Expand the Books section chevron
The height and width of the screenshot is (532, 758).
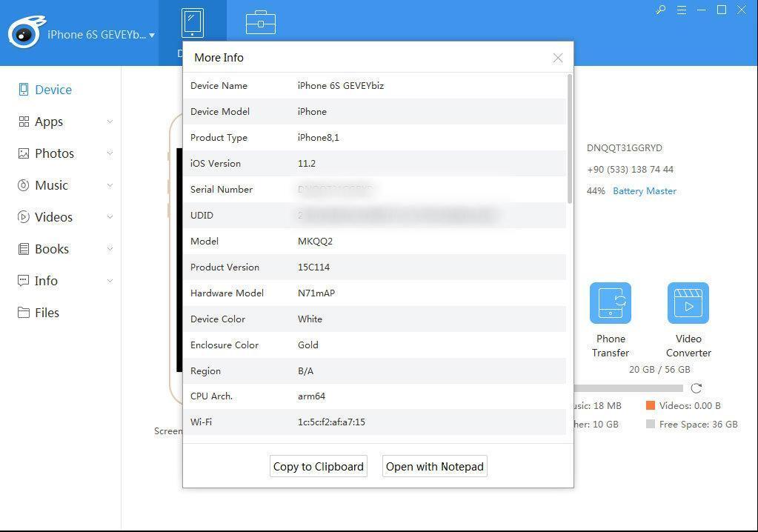tap(110, 250)
